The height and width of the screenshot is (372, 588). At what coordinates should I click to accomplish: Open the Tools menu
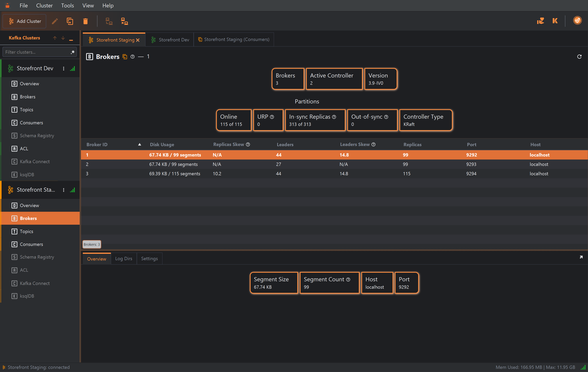(x=67, y=5)
